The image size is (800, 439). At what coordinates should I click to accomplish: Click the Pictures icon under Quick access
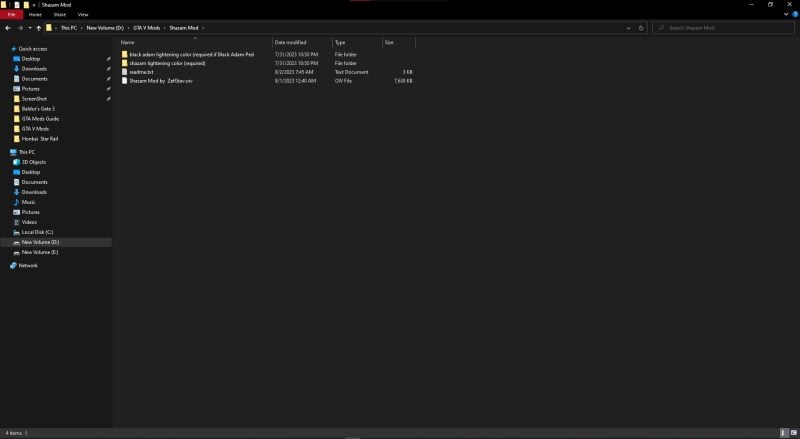(x=16, y=89)
